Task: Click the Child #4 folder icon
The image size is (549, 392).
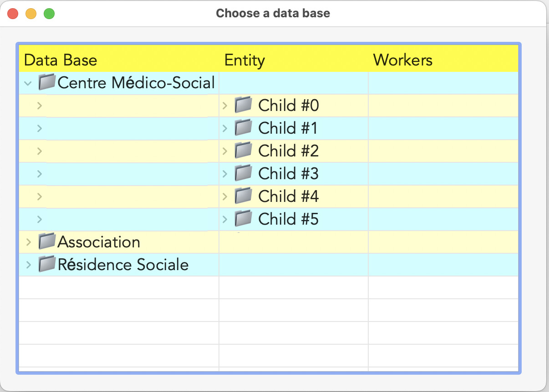Action: [x=243, y=196]
